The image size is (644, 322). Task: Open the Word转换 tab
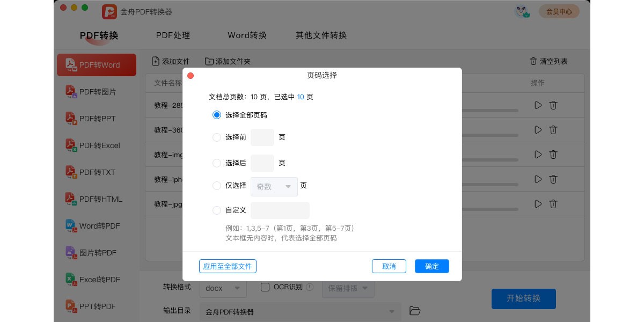tap(247, 35)
